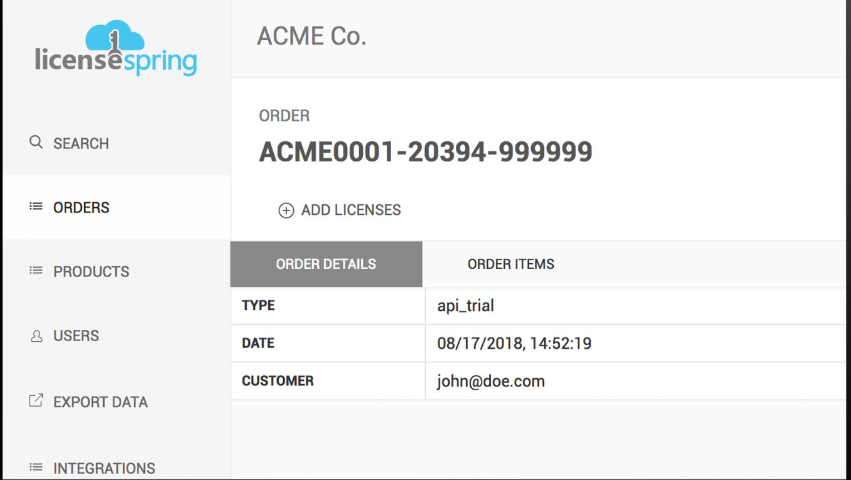Click the LicenseSpring cloud logo

coord(115,50)
